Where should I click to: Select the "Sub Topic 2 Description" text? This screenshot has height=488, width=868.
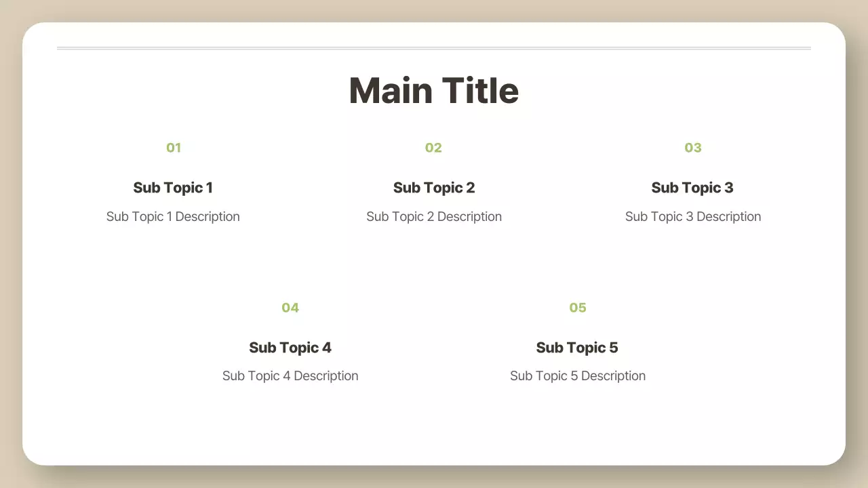434,217
